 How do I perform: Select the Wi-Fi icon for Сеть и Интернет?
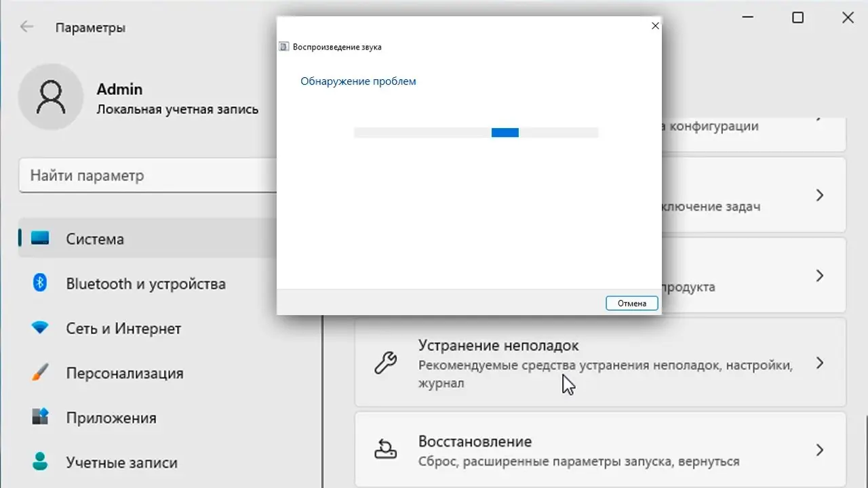click(x=40, y=328)
